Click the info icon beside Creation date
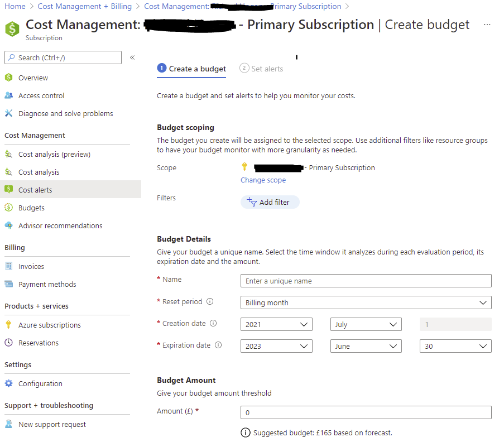 pyautogui.click(x=213, y=323)
